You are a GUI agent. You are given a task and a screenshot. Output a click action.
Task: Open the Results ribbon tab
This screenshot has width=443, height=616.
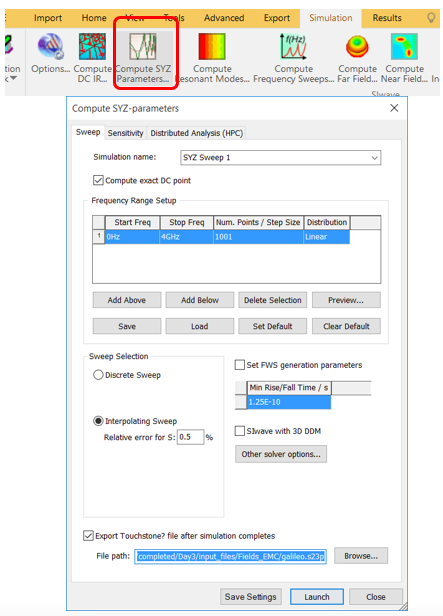[x=387, y=18]
